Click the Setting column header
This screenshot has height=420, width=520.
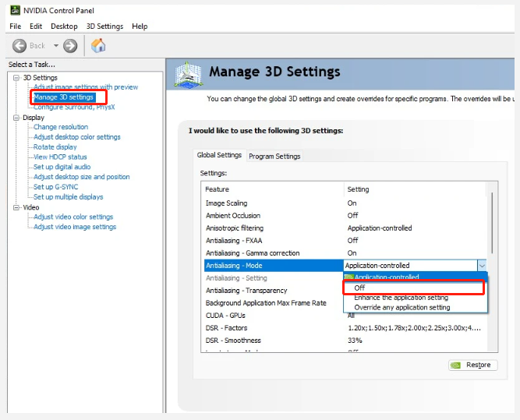tap(416, 189)
